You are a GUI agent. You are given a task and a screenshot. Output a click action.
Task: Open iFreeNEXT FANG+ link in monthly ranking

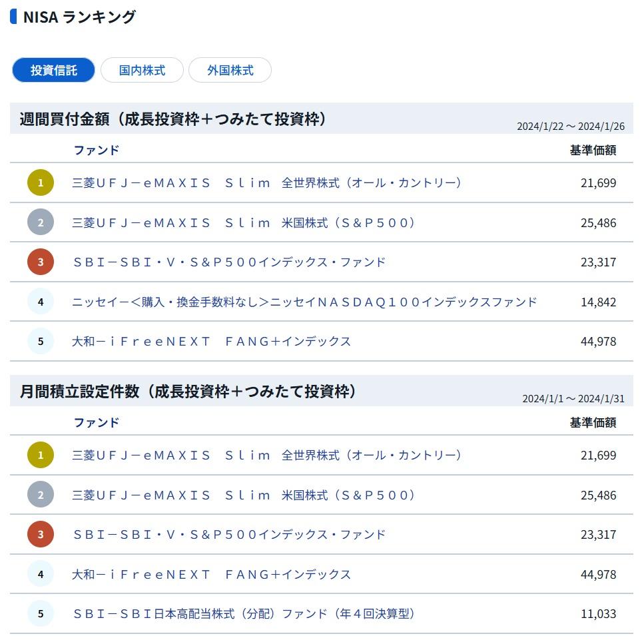pos(212,574)
